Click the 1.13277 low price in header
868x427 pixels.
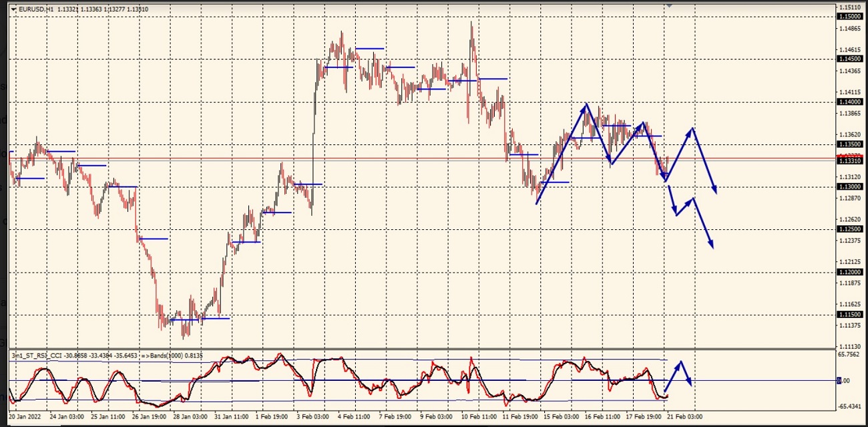pos(115,9)
